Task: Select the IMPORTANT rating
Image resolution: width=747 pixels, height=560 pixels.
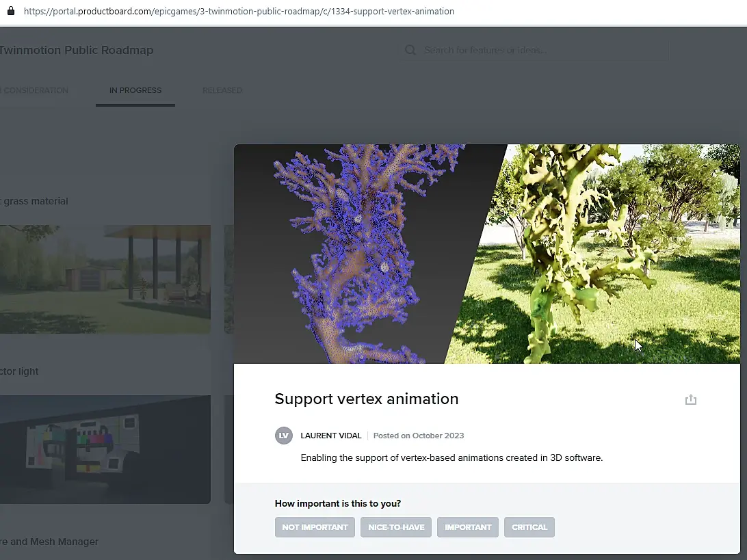Action: coord(468,527)
